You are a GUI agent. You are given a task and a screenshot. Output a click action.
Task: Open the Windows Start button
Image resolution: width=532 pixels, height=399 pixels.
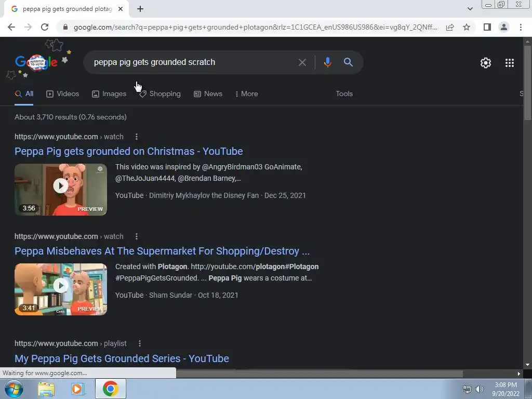tap(13, 389)
